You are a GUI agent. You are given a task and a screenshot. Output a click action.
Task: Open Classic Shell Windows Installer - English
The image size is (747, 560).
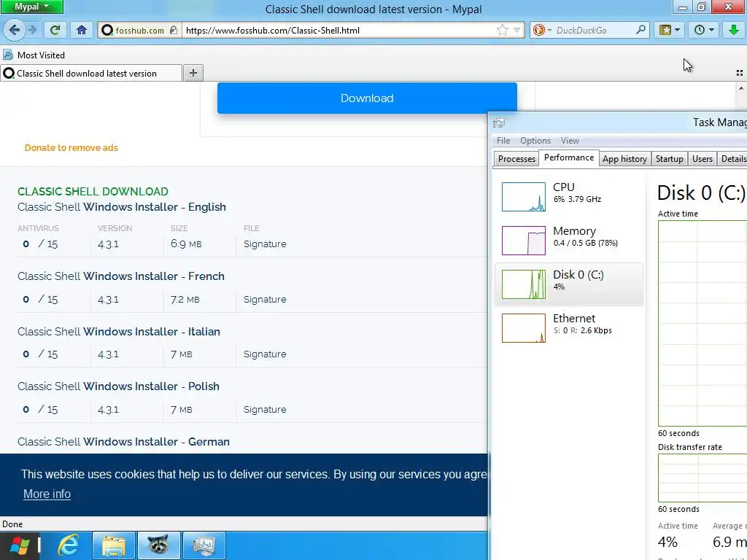tap(122, 206)
